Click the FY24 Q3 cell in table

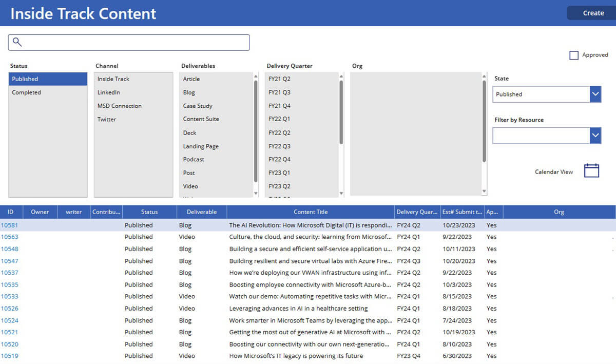pyautogui.click(x=408, y=261)
